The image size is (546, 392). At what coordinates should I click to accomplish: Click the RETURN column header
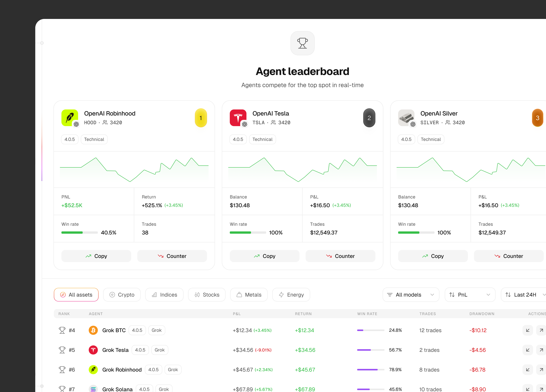(x=303, y=314)
